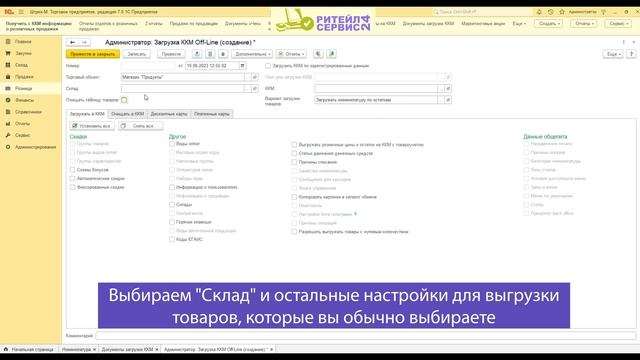640x360 pixels.
Task: Open the hamburger main menu icon
Action: (21, 12)
